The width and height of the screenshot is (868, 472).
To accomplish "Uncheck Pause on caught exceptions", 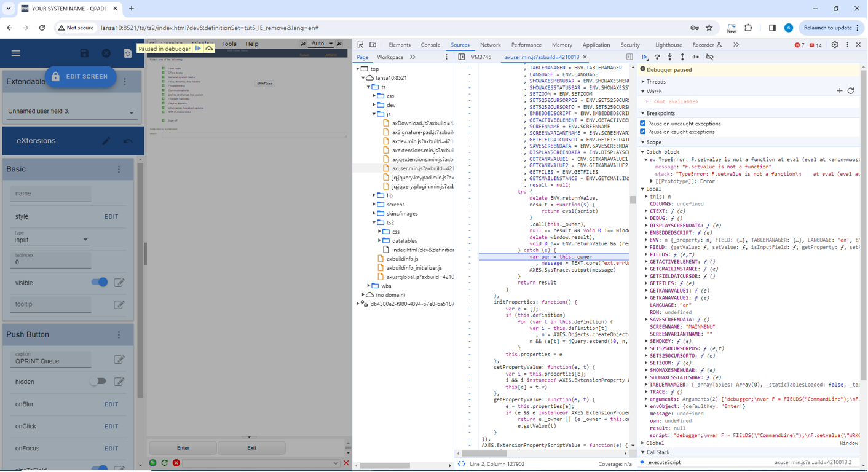I will coord(643,132).
